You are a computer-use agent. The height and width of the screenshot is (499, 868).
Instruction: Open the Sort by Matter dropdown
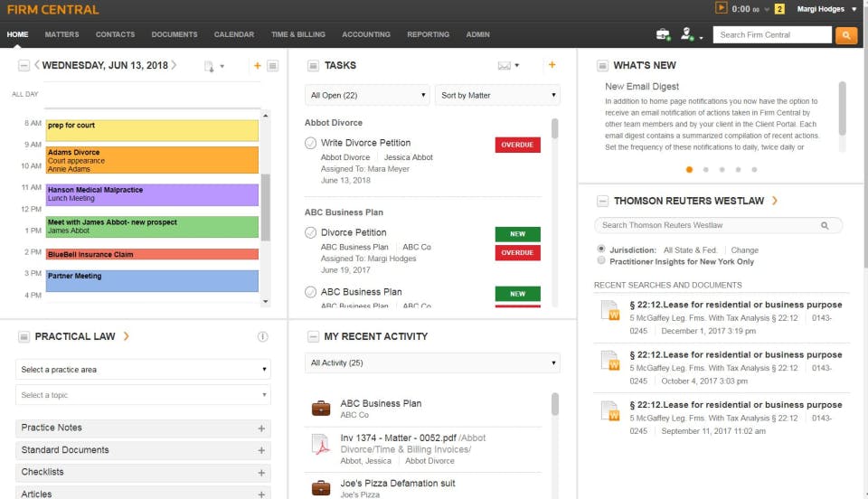click(x=497, y=95)
